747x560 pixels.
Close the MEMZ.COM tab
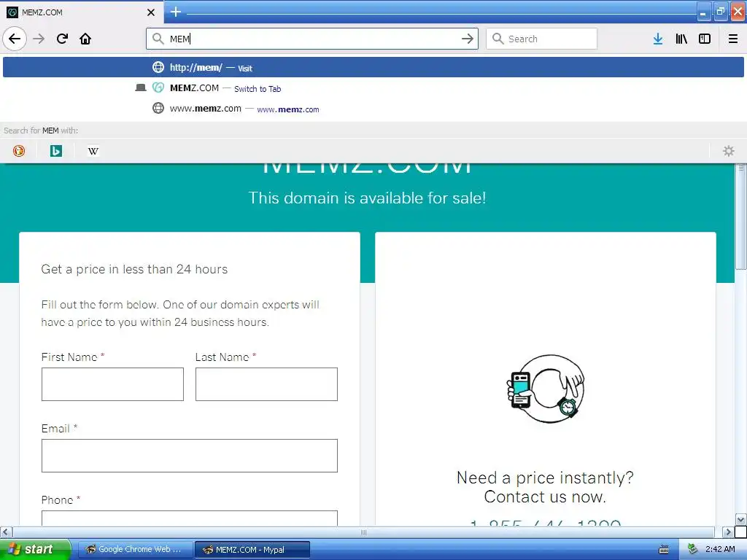pyautogui.click(x=151, y=12)
